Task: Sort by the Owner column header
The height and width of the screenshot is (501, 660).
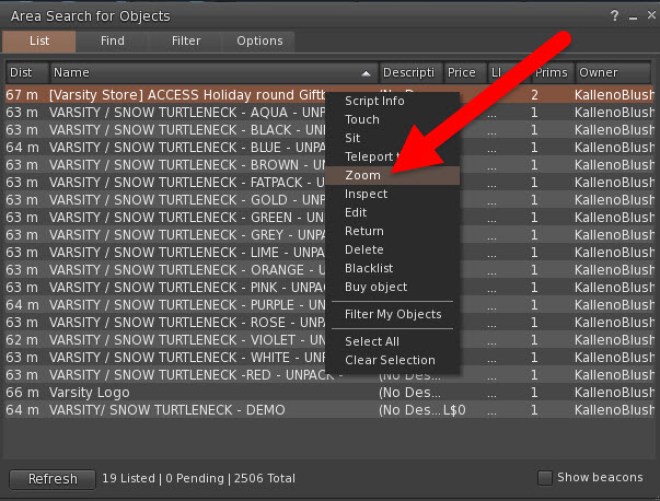Action: [613, 73]
